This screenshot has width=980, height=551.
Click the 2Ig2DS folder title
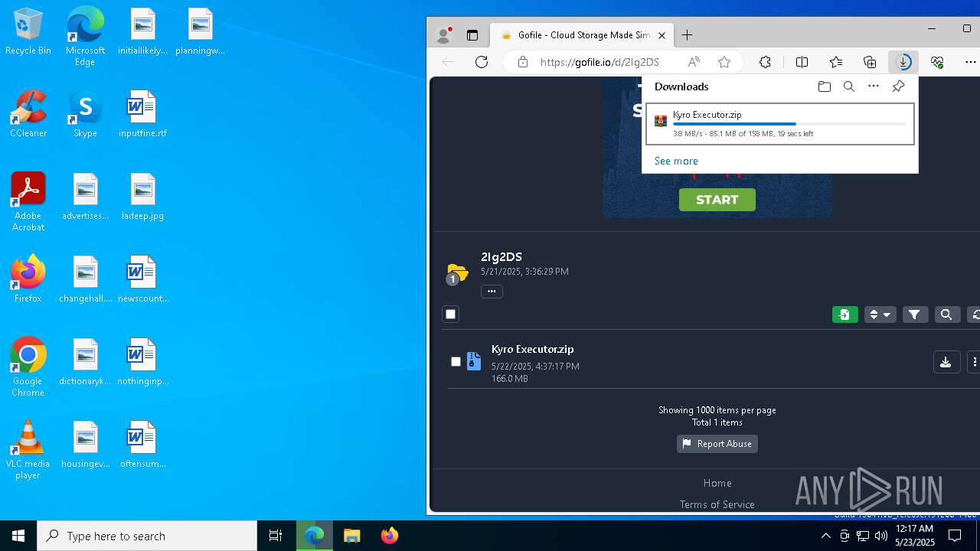coord(501,257)
